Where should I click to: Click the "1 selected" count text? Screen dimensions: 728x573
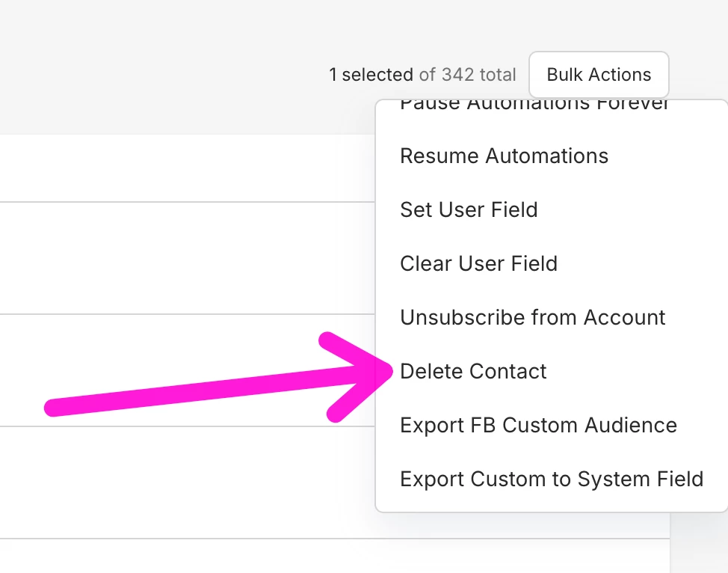[x=371, y=75]
